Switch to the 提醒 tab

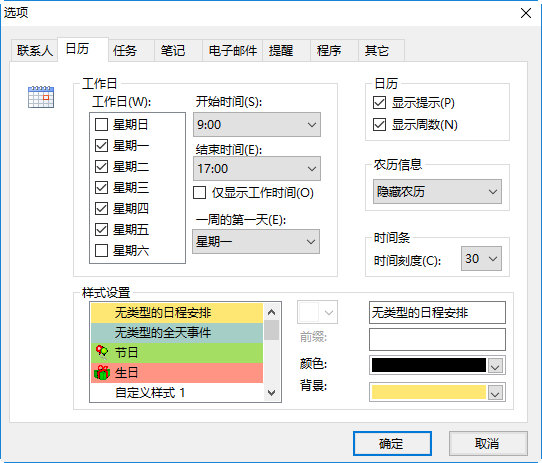(x=287, y=50)
